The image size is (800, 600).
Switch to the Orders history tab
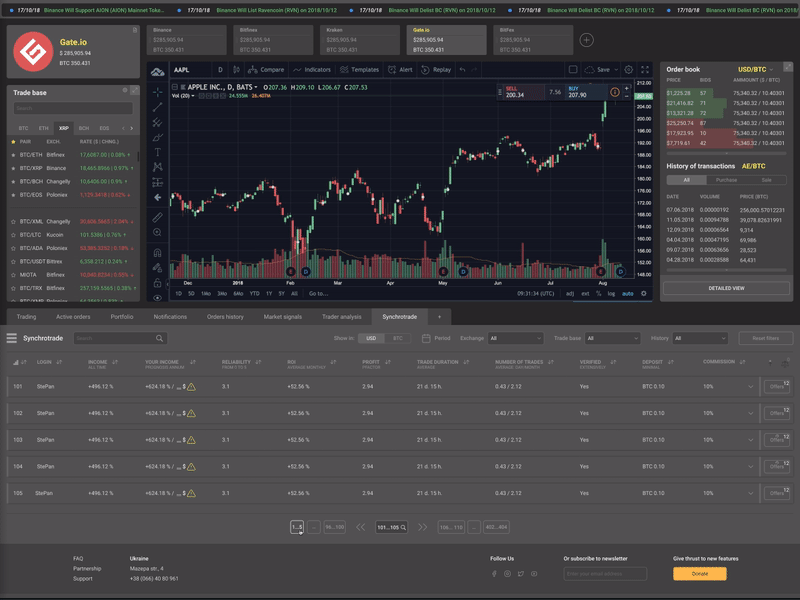pyautogui.click(x=227, y=316)
